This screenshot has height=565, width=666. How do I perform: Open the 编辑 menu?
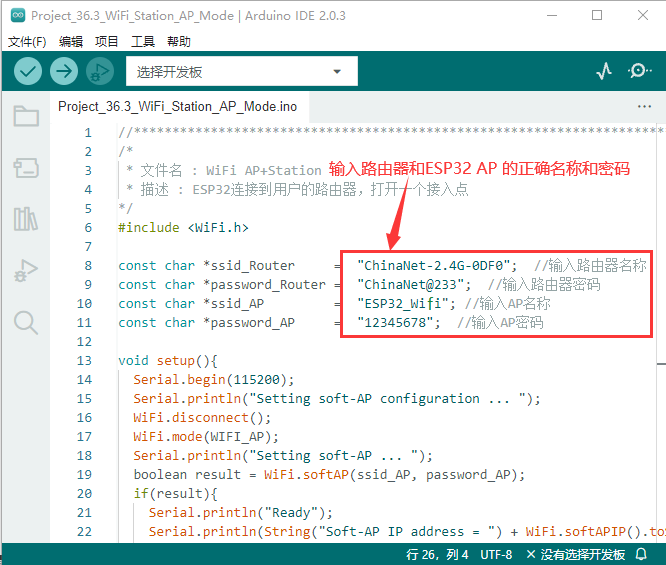71,41
